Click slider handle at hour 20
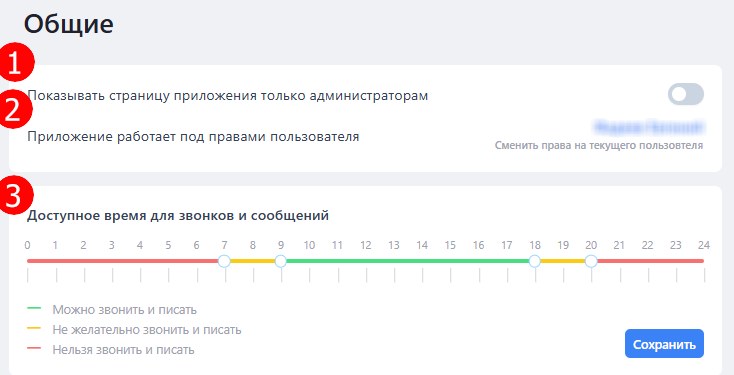 tap(591, 261)
